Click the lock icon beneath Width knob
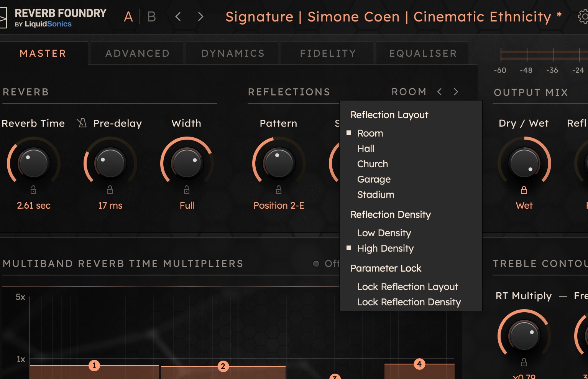 187,189
